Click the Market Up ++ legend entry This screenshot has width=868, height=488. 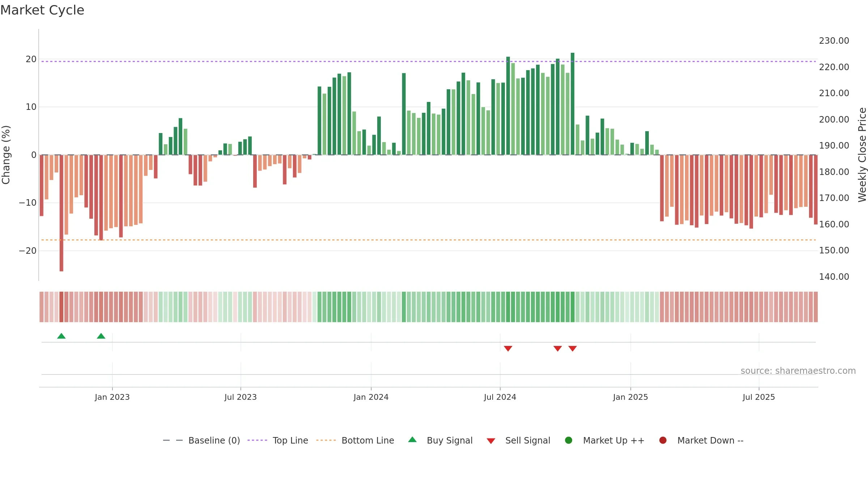(604, 440)
